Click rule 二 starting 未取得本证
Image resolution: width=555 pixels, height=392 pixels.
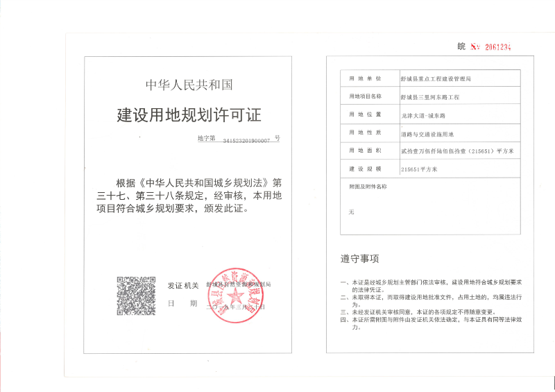(x=431, y=300)
